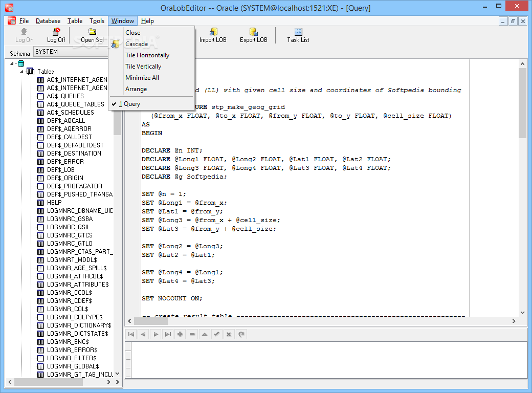This screenshot has width=532, height=393.
Task: Open the Table menu
Action: click(x=75, y=21)
